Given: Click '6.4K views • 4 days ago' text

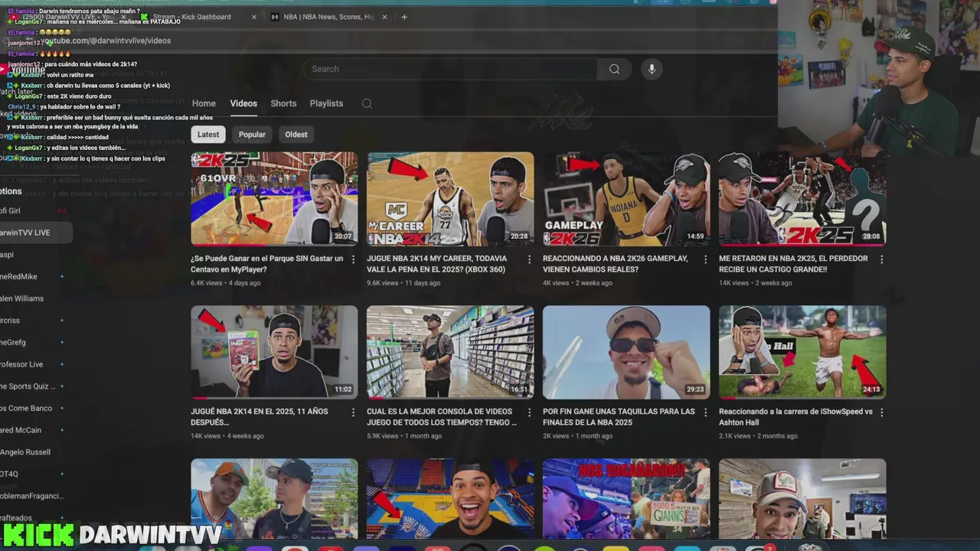Looking at the screenshot, I should [226, 283].
